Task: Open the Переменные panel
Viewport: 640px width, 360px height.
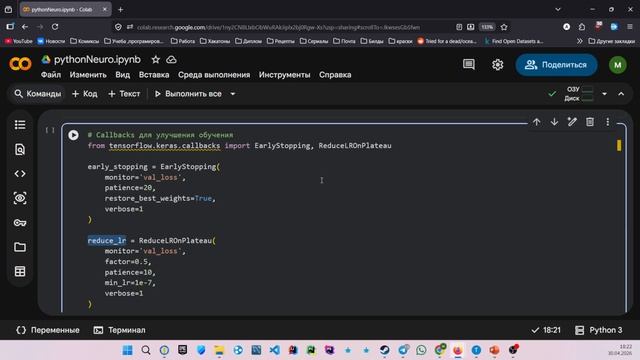Action: [x=48, y=330]
